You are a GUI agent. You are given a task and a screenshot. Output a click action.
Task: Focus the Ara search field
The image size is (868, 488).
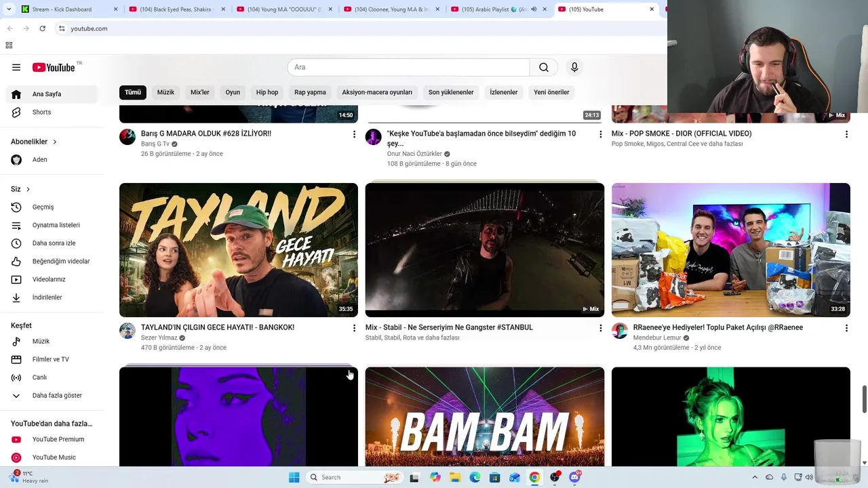(x=408, y=67)
